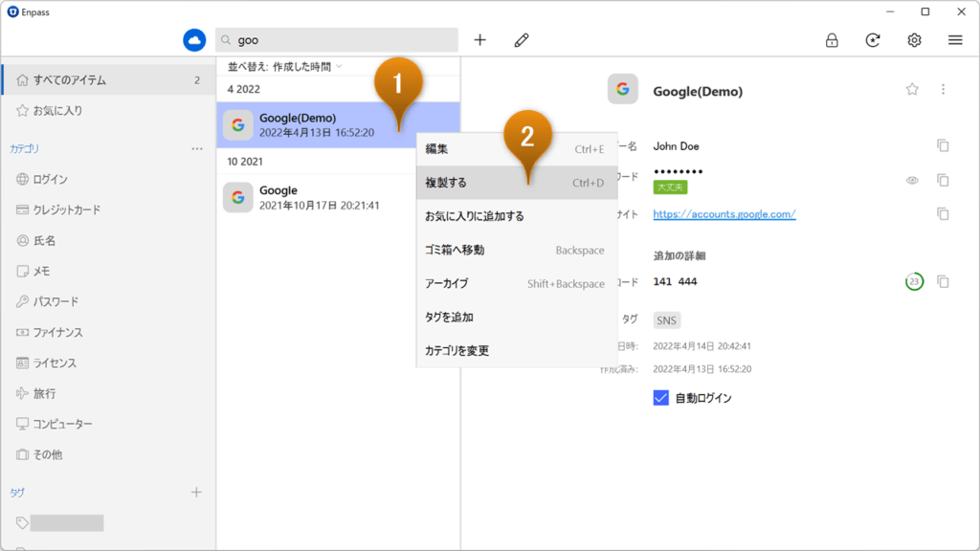The height and width of the screenshot is (551, 980).
Task: Select the コンピューター category
Action: click(108, 424)
